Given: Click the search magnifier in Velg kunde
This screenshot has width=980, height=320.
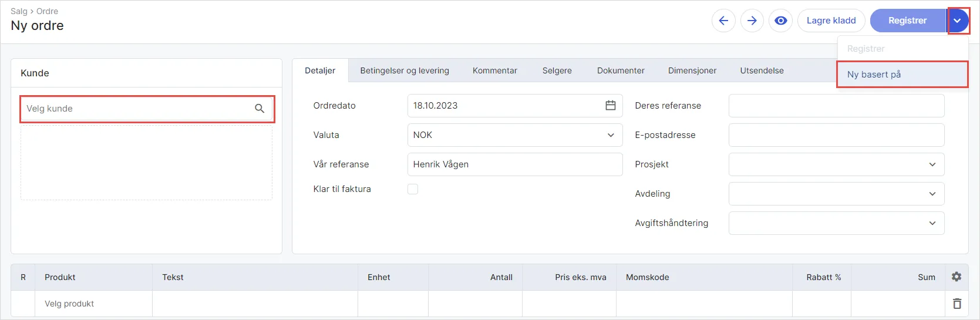Looking at the screenshot, I should coord(260,109).
